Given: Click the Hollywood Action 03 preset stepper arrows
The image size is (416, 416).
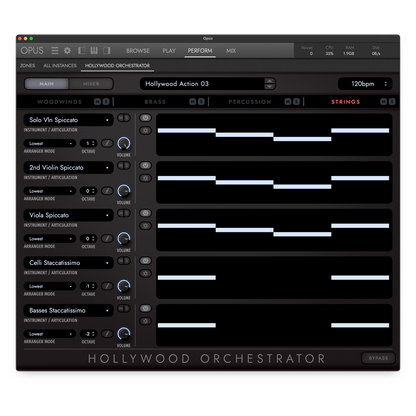Looking at the screenshot, I should click(269, 84).
